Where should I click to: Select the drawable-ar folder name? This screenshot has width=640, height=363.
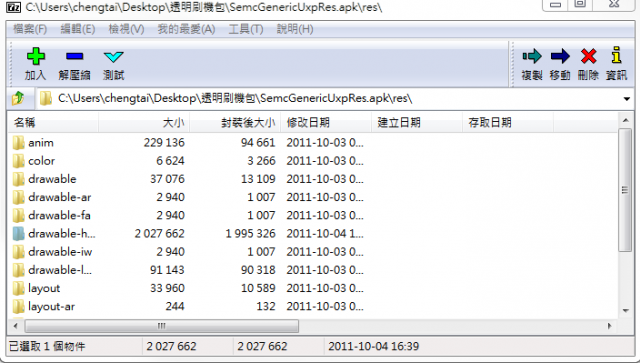[x=60, y=197]
